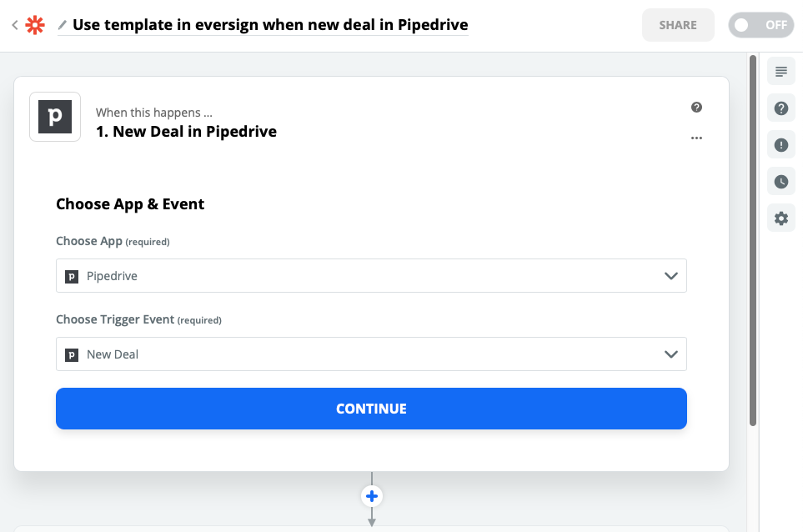Expand chevron of New Deal field

pyautogui.click(x=671, y=354)
